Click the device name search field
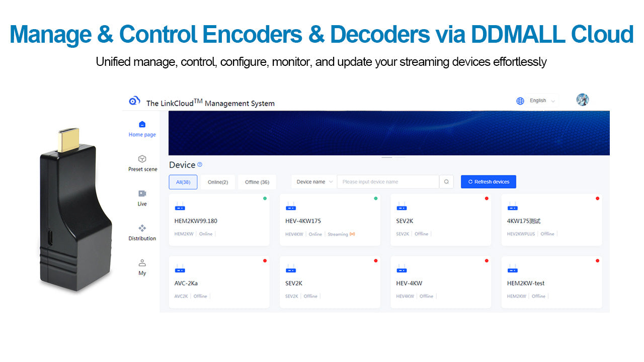 pyautogui.click(x=387, y=182)
